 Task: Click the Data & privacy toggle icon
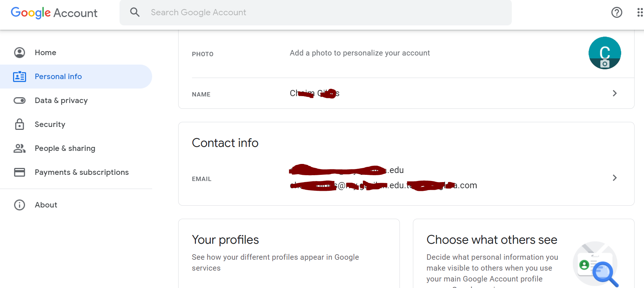20,100
